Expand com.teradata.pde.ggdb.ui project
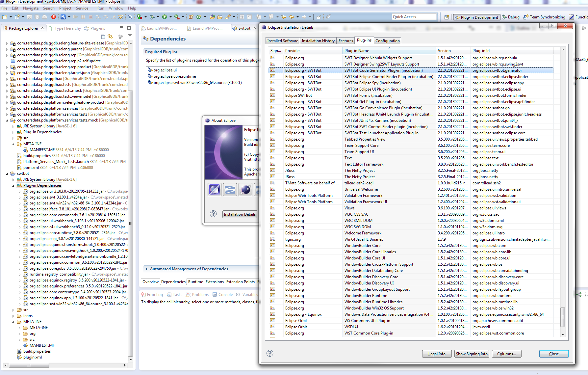This screenshot has width=588, height=375. click(7, 79)
